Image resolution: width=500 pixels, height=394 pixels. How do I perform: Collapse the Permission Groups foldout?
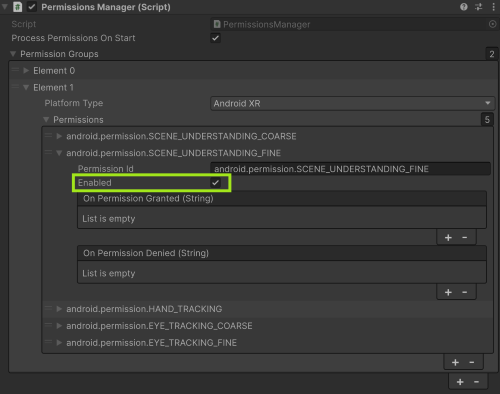(13, 54)
